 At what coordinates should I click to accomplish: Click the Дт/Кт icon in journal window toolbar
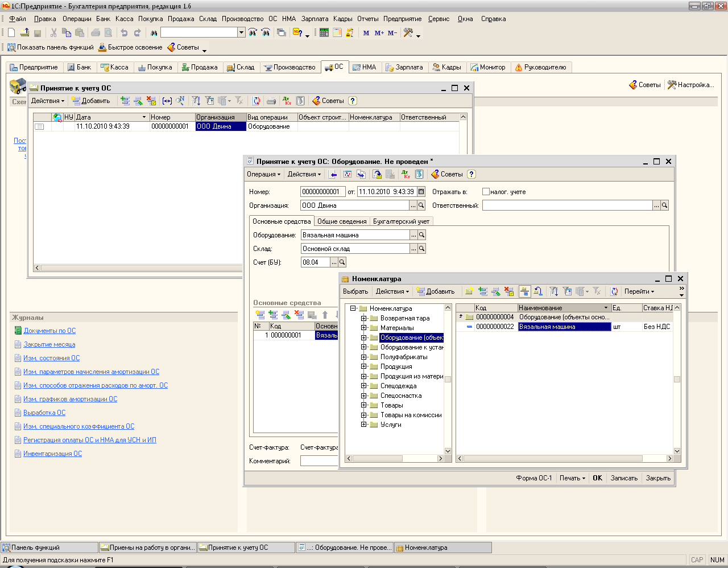(287, 101)
